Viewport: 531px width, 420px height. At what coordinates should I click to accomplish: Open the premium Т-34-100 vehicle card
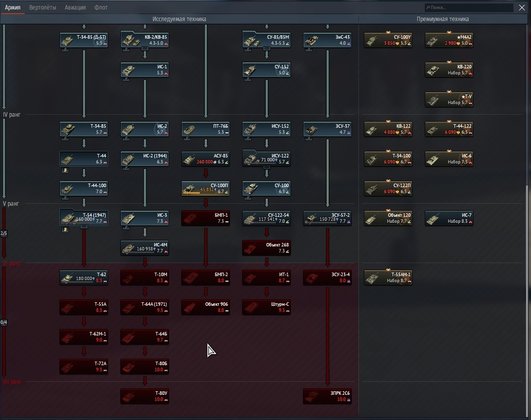(x=388, y=159)
